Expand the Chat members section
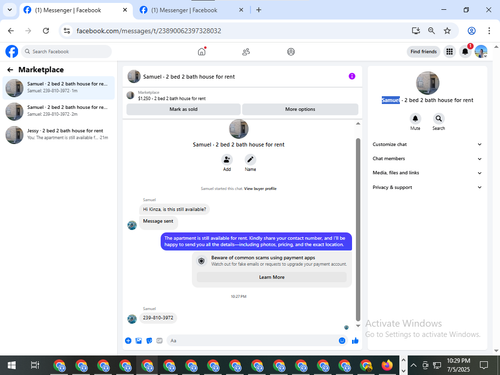Screen dimensions: 500x375 (427, 159)
